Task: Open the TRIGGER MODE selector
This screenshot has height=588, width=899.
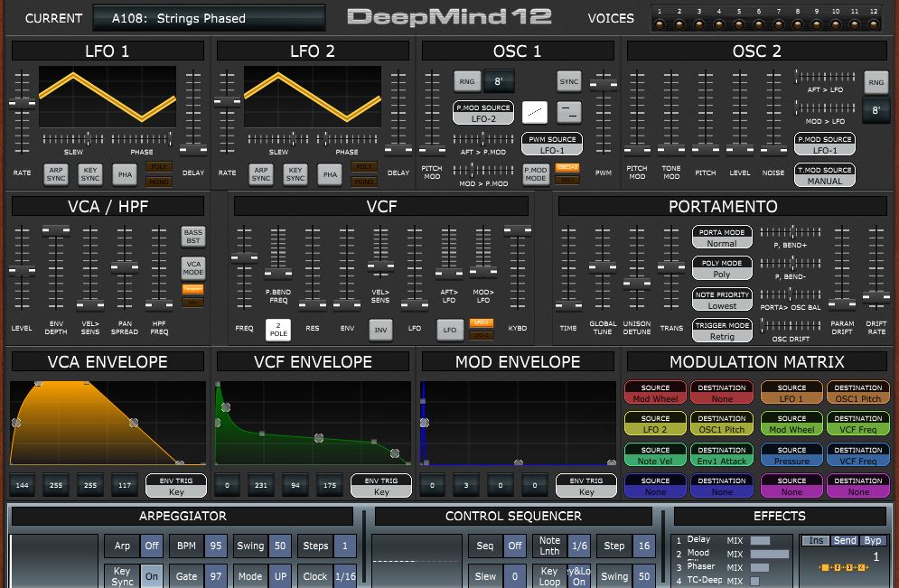Action: click(x=722, y=331)
